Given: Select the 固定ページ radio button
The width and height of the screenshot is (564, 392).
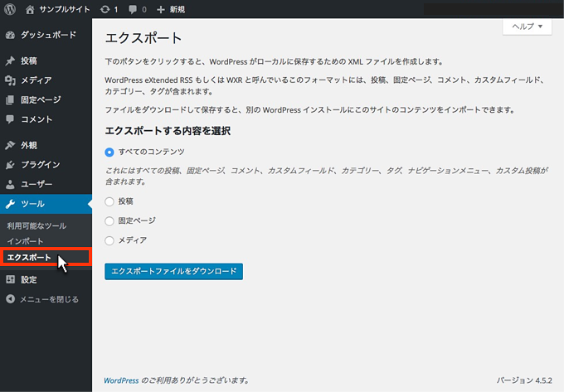Looking at the screenshot, I should (109, 221).
